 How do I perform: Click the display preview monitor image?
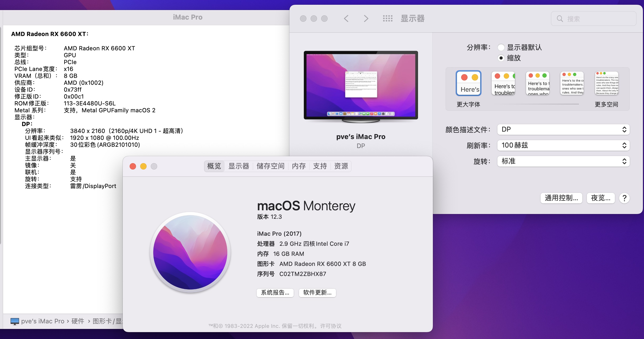tap(361, 86)
